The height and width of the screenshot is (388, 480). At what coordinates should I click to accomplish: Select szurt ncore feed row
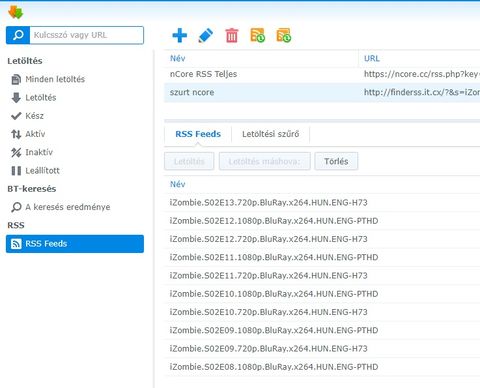pos(322,92)
